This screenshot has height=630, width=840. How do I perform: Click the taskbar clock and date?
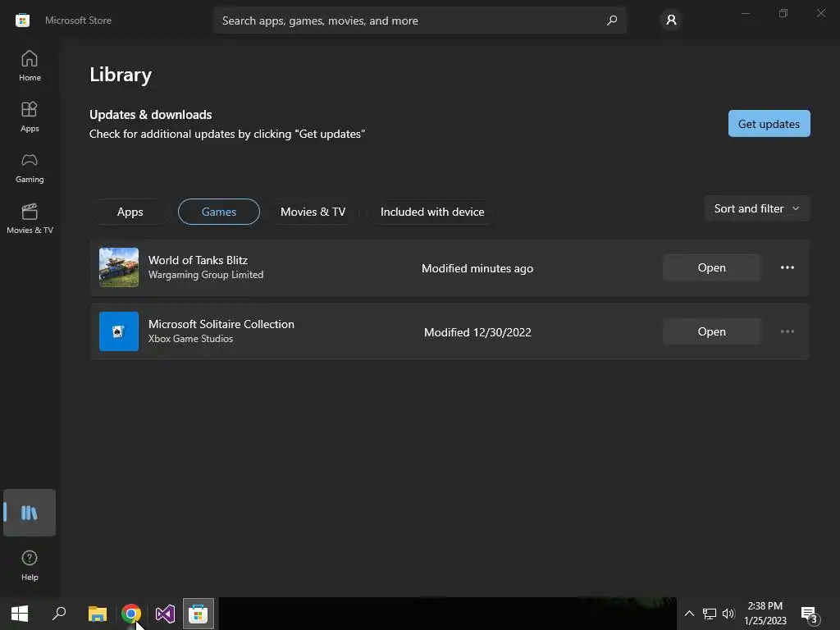765,614
